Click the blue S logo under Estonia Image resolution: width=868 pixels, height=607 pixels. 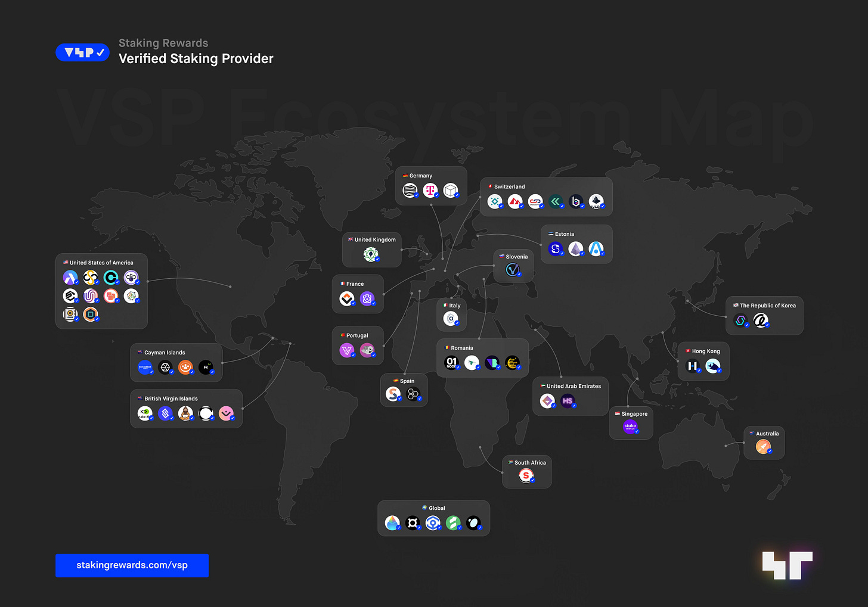click(x=556, y=248)
